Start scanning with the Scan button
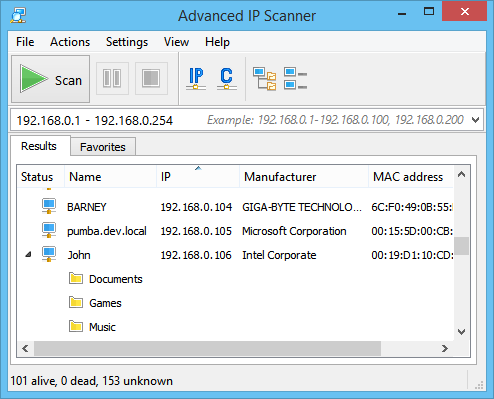 tap(50, 79)
